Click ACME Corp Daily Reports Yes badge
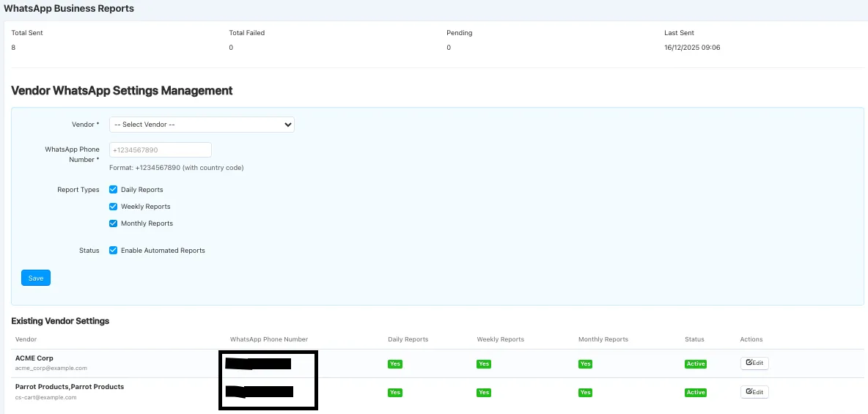The image size is (868, 414). tap(394, 363)
